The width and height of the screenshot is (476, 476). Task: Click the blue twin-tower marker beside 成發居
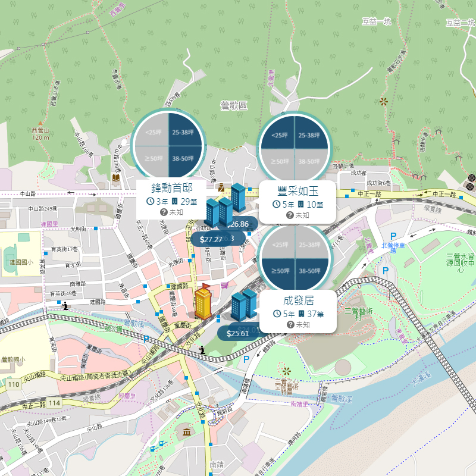click(x=244, y=305)
